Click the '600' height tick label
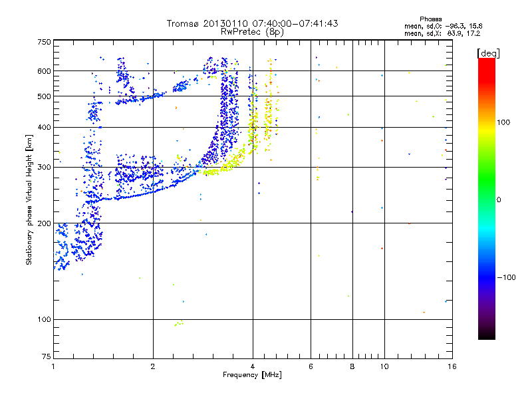The height and width of the screenshot is (399, 532). [44, 71]
